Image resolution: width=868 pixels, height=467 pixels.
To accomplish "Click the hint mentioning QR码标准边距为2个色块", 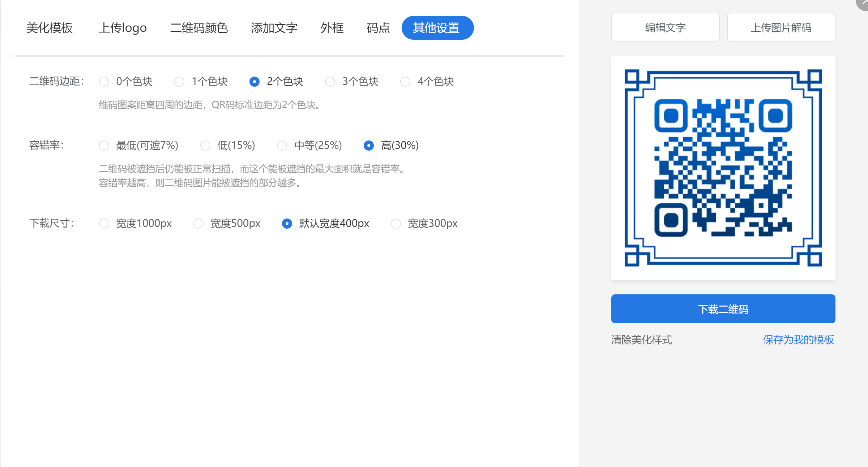I will (210, 105).
